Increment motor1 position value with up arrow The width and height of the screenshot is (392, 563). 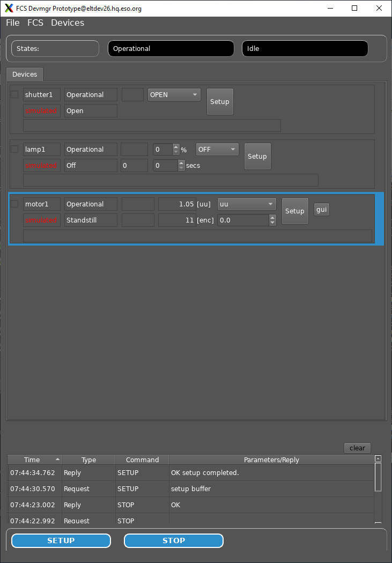coord(272,217)
